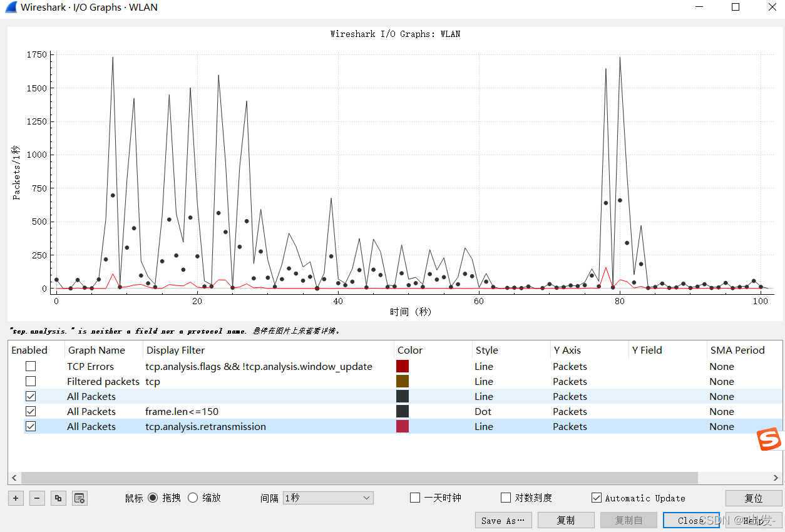Click the Color column header
Image resolution: width=785 pixels, height=532 pixels.
click(433, 350)
